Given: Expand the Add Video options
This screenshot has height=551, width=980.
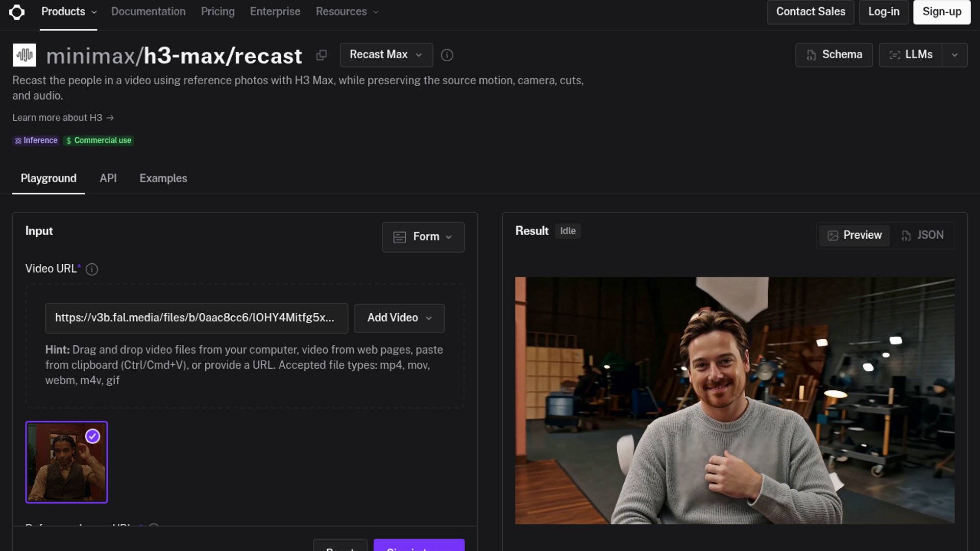Looking at the screenshot, I should [x=400, y=318].
